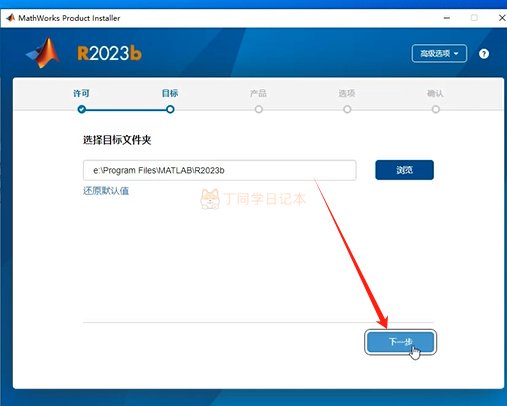The height and width of the screenshot is (406, 507).
Task: Click the MathWorks Product Installer title text
Action: pyautogui.click(x=69, y=18)
